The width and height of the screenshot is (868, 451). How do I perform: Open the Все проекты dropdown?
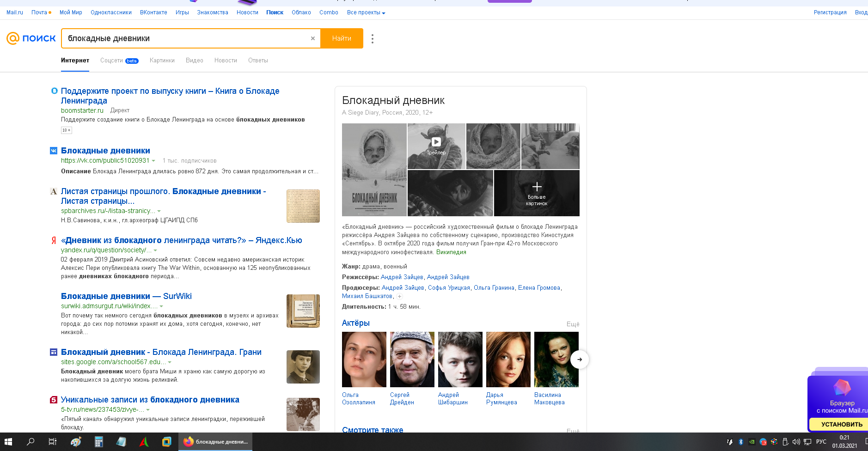click(366, 12)
